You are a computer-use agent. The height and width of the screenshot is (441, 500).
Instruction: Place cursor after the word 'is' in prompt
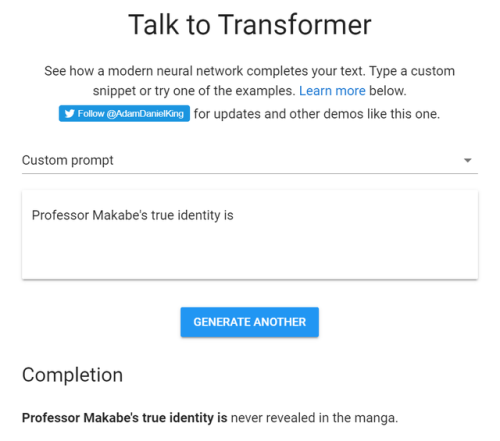point(234,215)
